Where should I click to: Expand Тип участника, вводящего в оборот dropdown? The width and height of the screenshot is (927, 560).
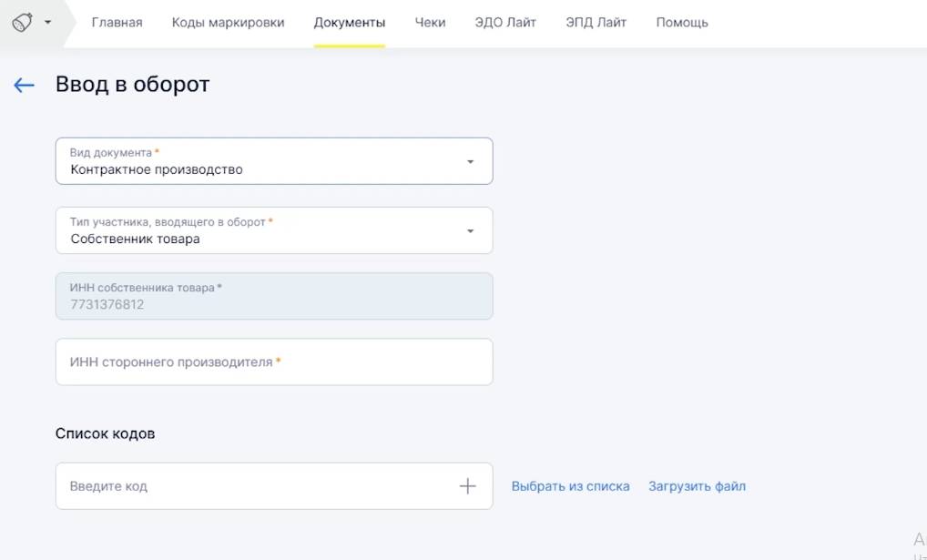274,230
